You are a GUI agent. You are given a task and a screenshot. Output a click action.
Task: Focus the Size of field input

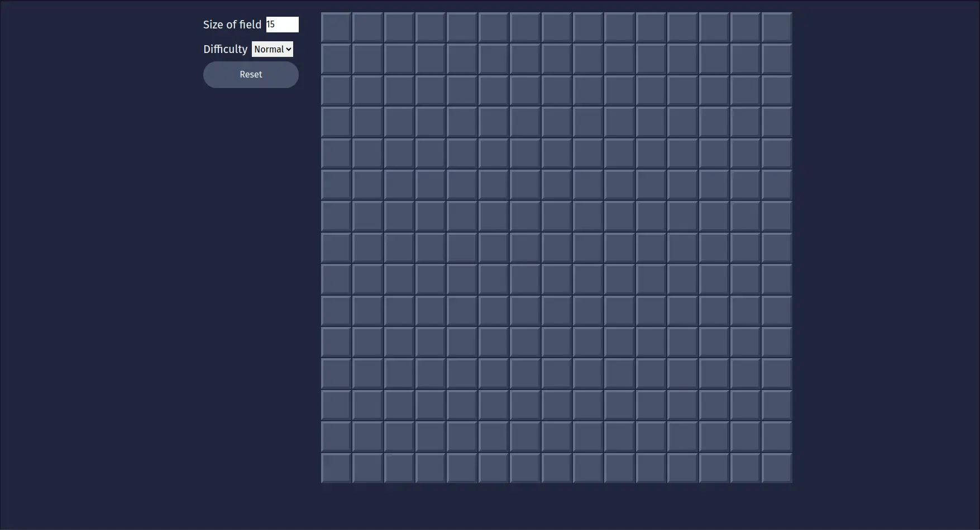click(x=283, y=25)
